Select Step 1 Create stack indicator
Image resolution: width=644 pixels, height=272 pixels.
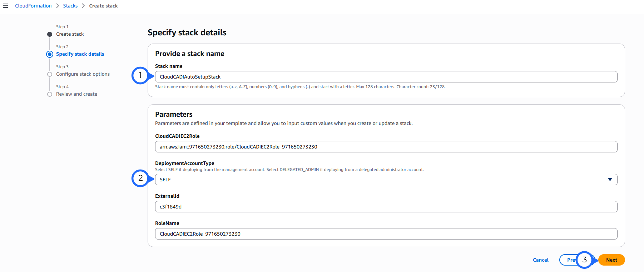pyautogui.click(x=50, y=34)
